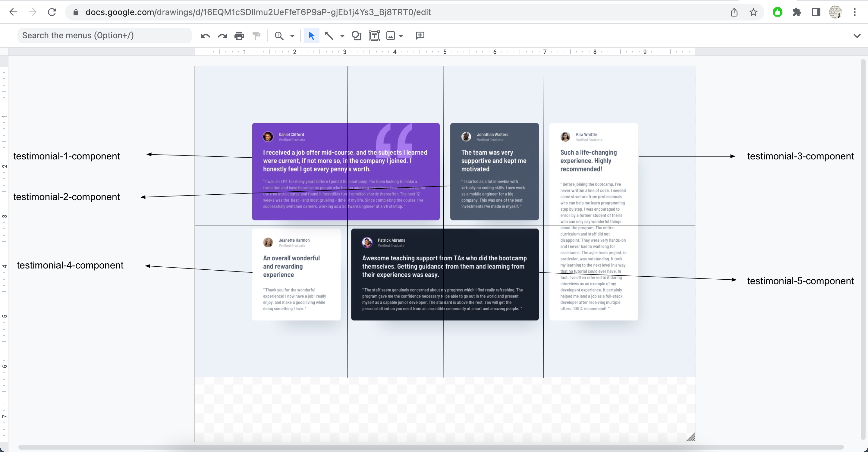
Task: Select the testimonial-2-component label
Action: 67,197
